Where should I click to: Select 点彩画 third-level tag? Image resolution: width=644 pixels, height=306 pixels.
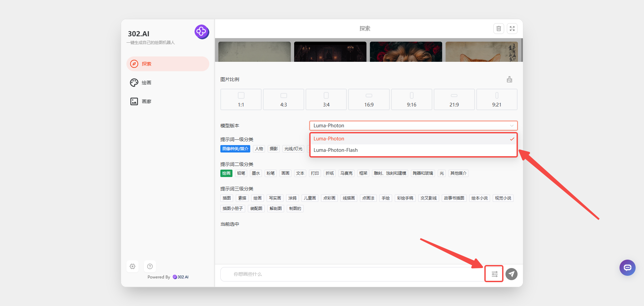point(329,198)
